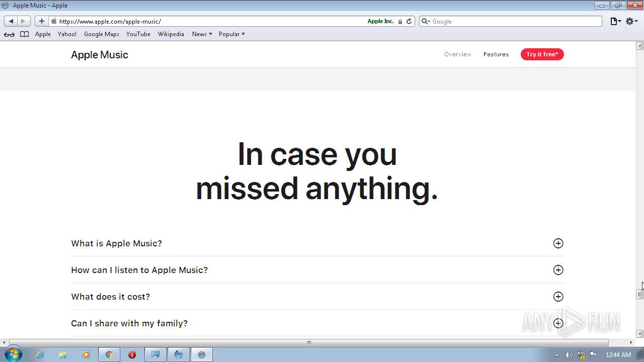Show hidden system tray icons
This screenshot has width=644, height=362.
556,355
